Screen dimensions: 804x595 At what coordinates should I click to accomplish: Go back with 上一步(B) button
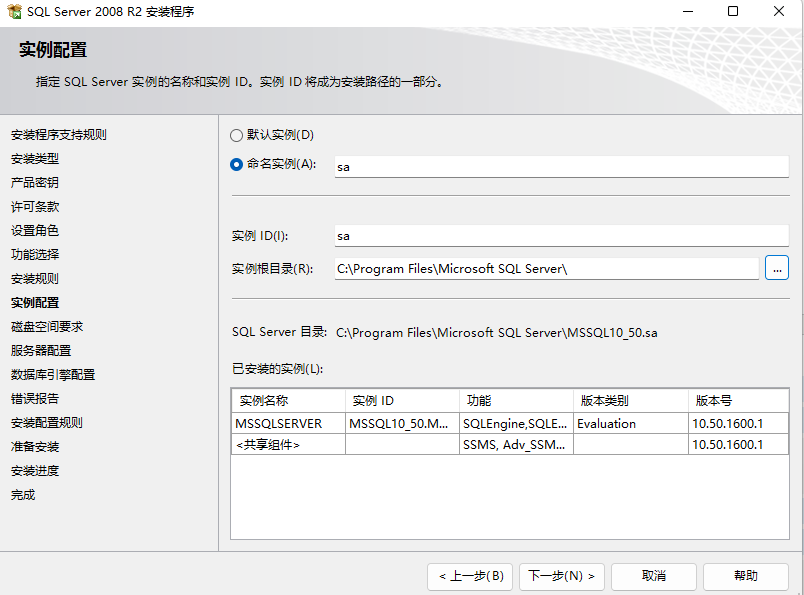472,577
